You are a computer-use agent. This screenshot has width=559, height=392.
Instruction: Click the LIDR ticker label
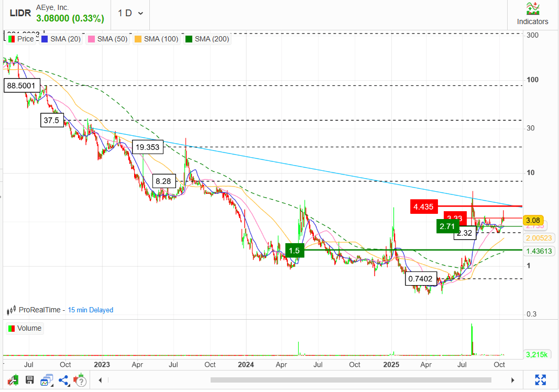tap(19, 13)
